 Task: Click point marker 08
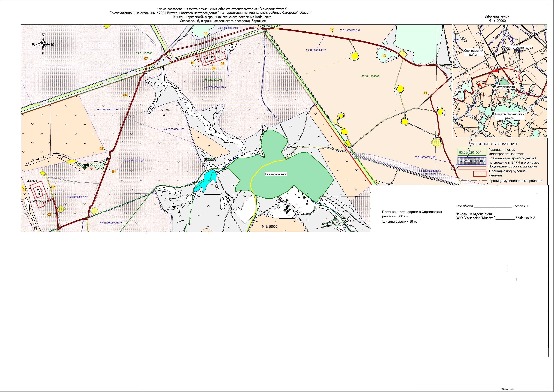click(x=222, y=64)
